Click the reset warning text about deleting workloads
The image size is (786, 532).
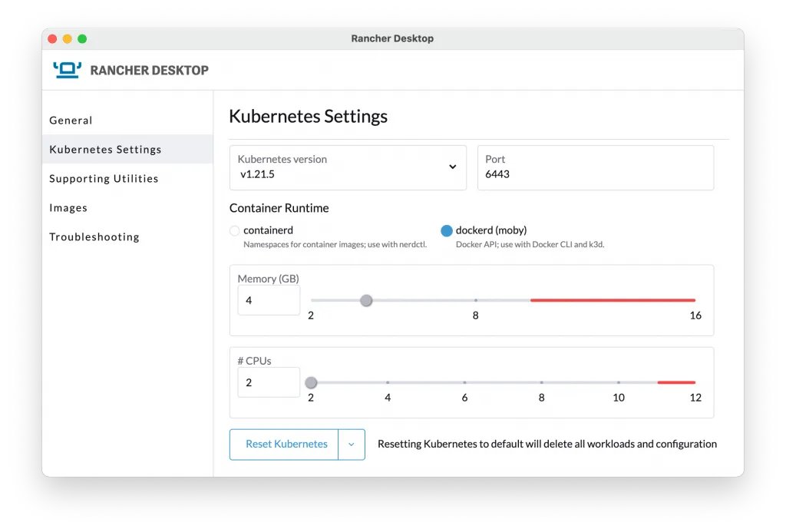(547, 444)
